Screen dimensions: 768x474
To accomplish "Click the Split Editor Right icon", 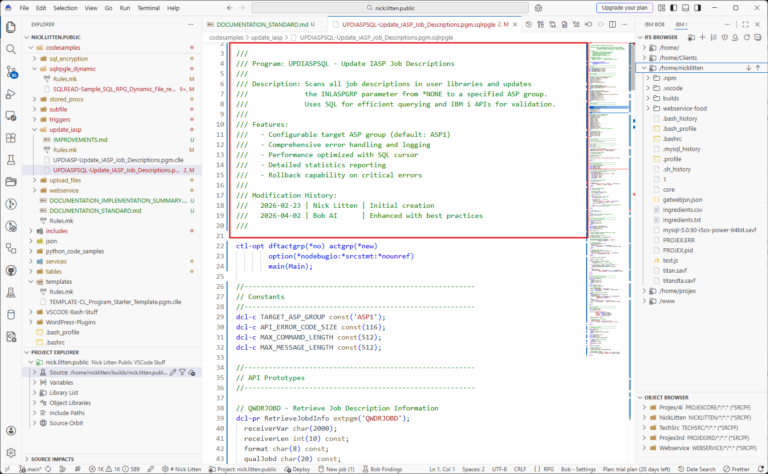I will [612, 24].
